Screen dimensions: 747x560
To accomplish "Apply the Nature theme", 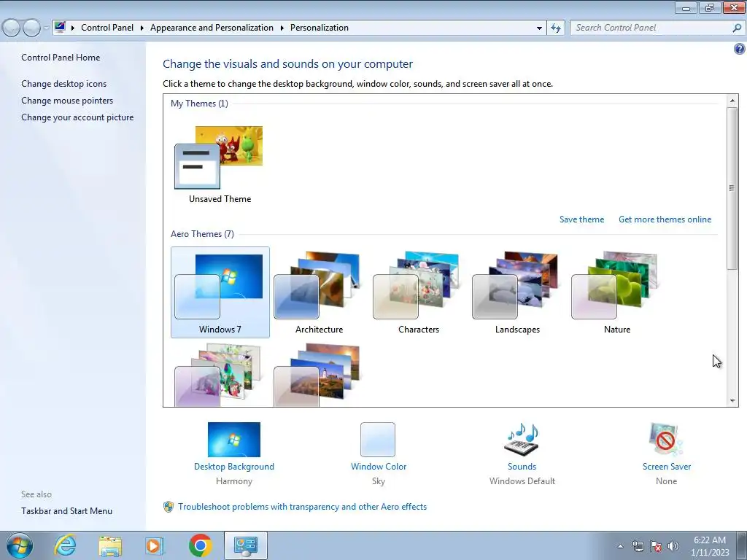I will tap(617, 292).
